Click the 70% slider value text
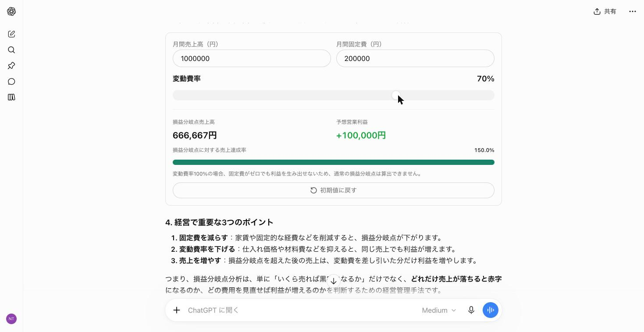Image resolution: width=644 pixels, height=332 pixels. click(486, 79)
